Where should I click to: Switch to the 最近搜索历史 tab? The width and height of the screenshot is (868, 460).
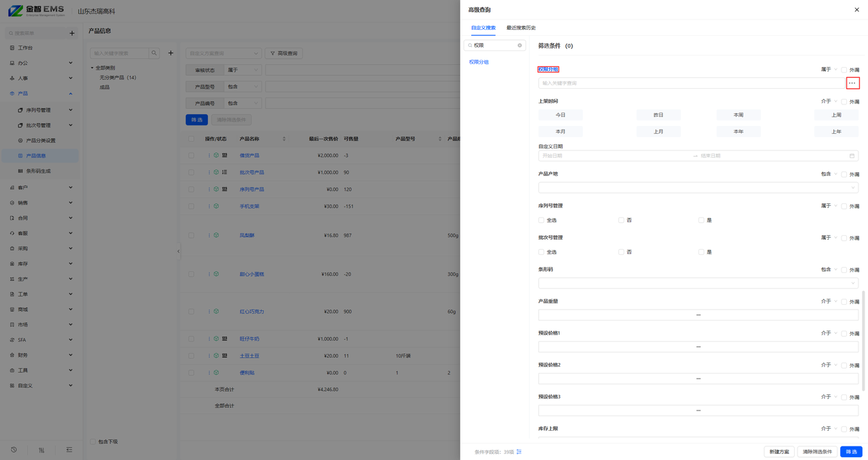click(521, 28)
